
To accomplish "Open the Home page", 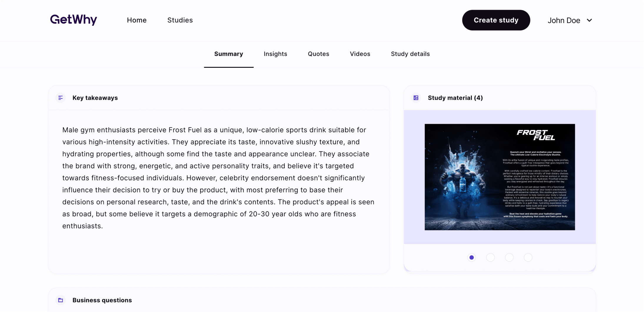I will [137, 20].
